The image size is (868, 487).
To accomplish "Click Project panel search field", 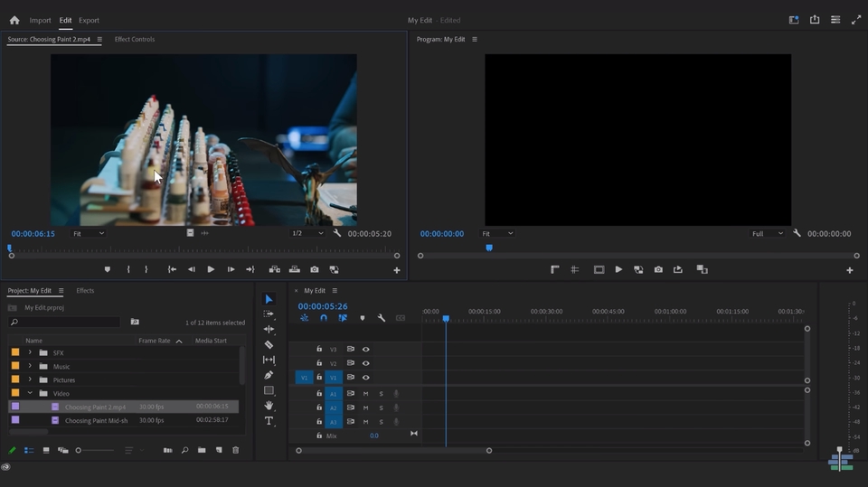I will (x=65, y=322).
